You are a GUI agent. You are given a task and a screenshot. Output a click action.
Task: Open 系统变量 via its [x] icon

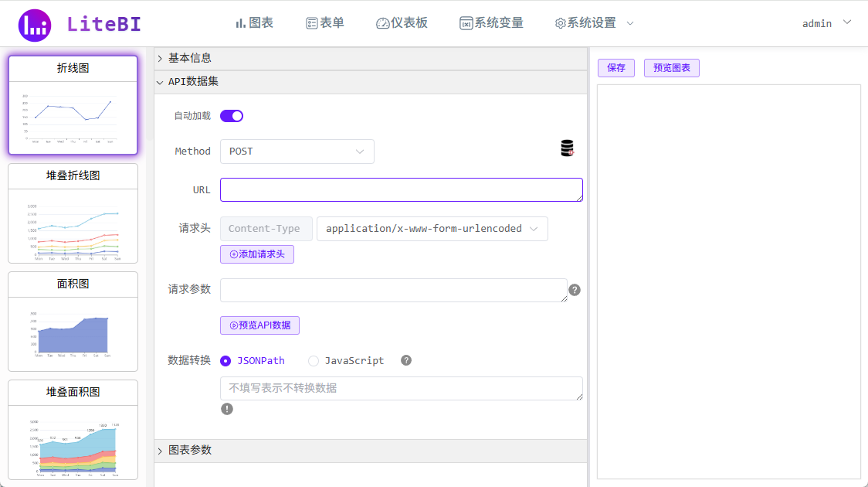point(468,23)
